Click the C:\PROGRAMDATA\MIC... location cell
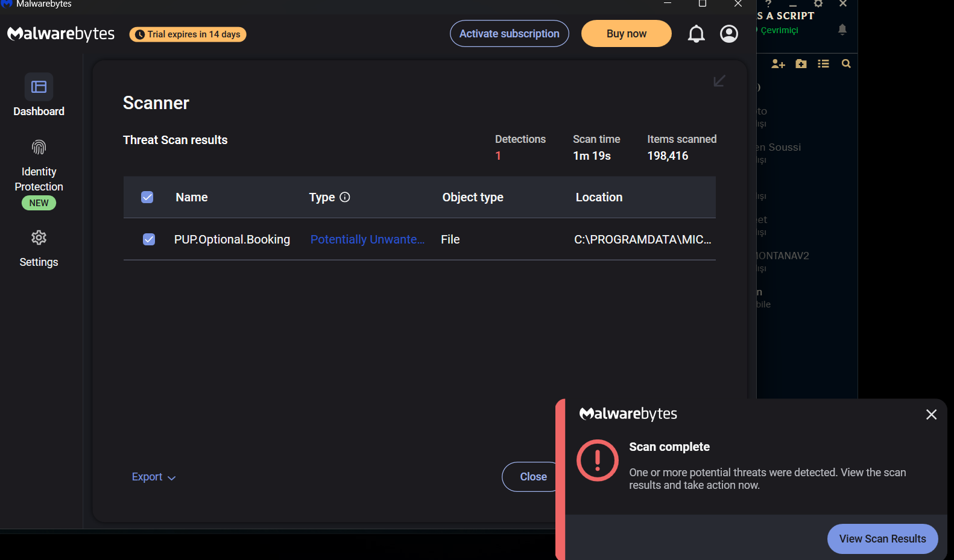 (x=643, y=239)
